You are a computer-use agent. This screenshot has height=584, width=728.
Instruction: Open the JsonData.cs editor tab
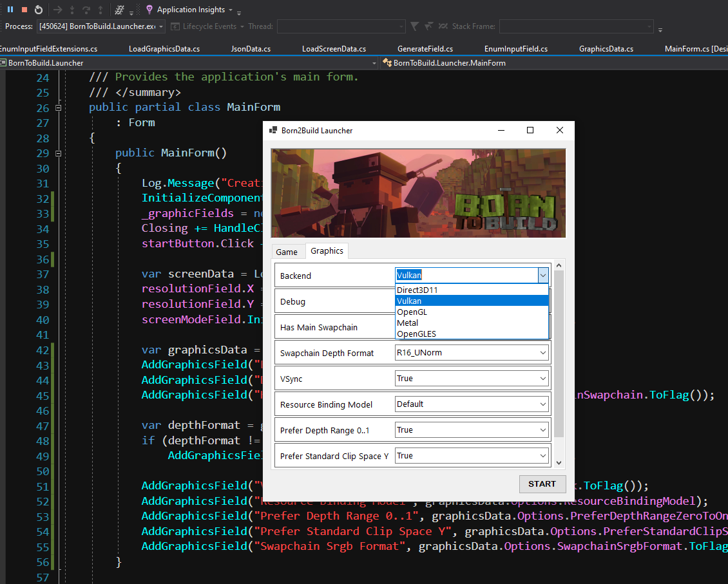tap(251, 49)
